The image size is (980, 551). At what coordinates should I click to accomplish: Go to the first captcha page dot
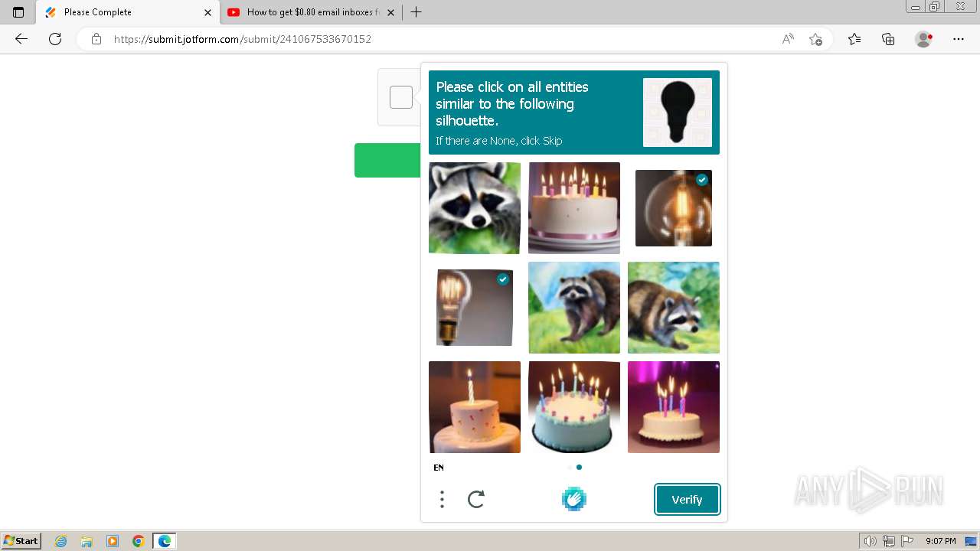[x=570, y=467]
